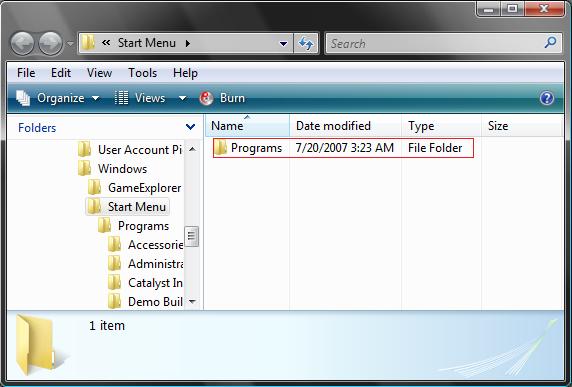Sort by Date modified column header

(346, 126)
